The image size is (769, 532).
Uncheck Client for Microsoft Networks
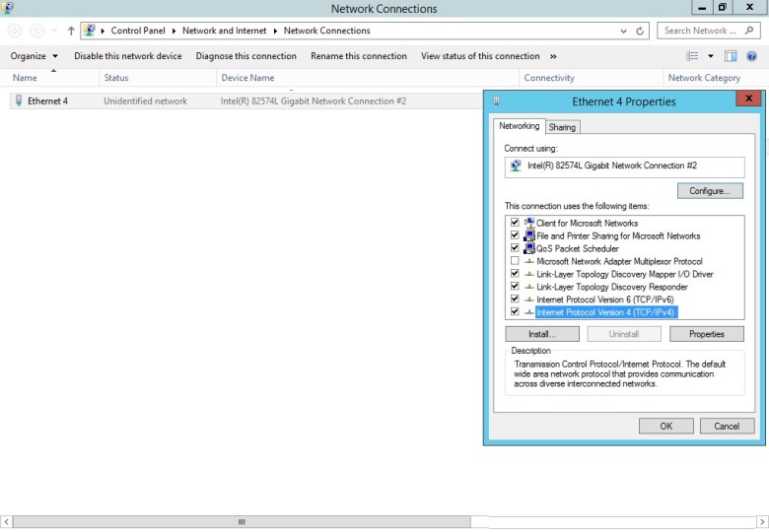[x=515, y=223]
